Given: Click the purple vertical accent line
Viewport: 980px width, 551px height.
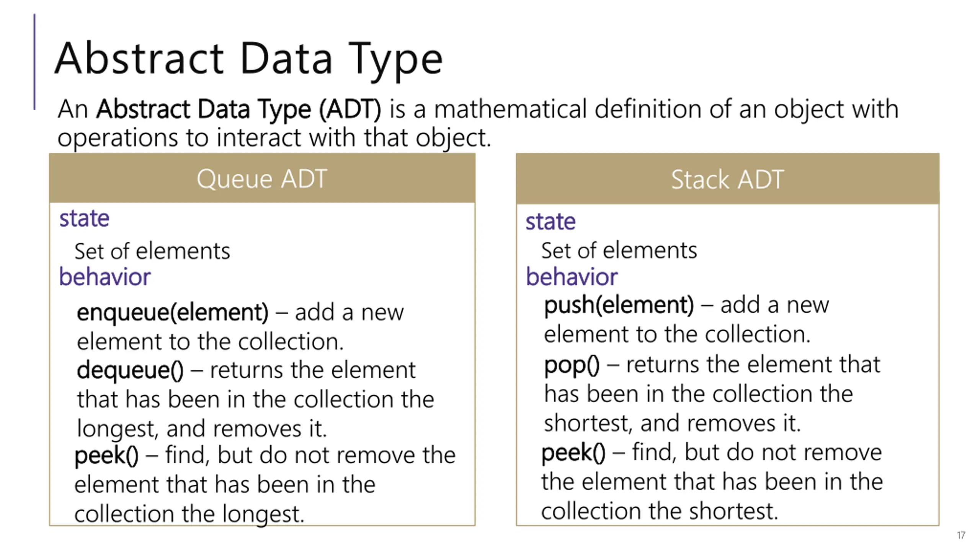Looking at the screenshot, I should click(34, 62).
